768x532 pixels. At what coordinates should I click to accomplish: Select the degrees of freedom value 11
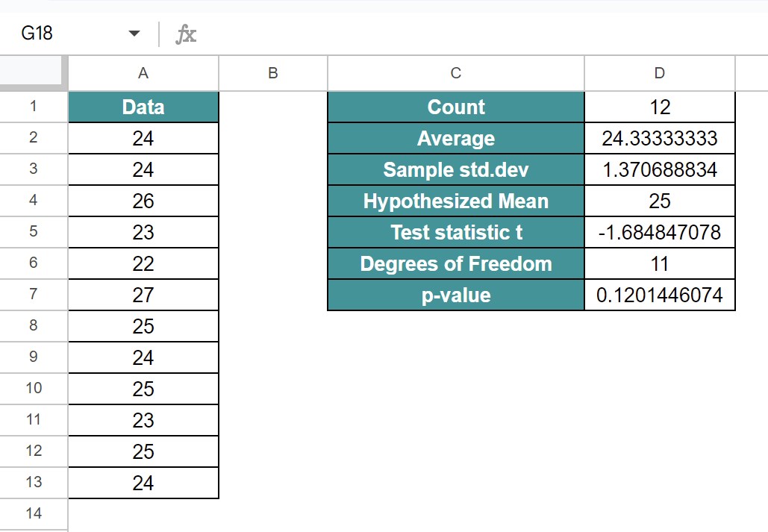pyautogui.click(x=660, y=263)
